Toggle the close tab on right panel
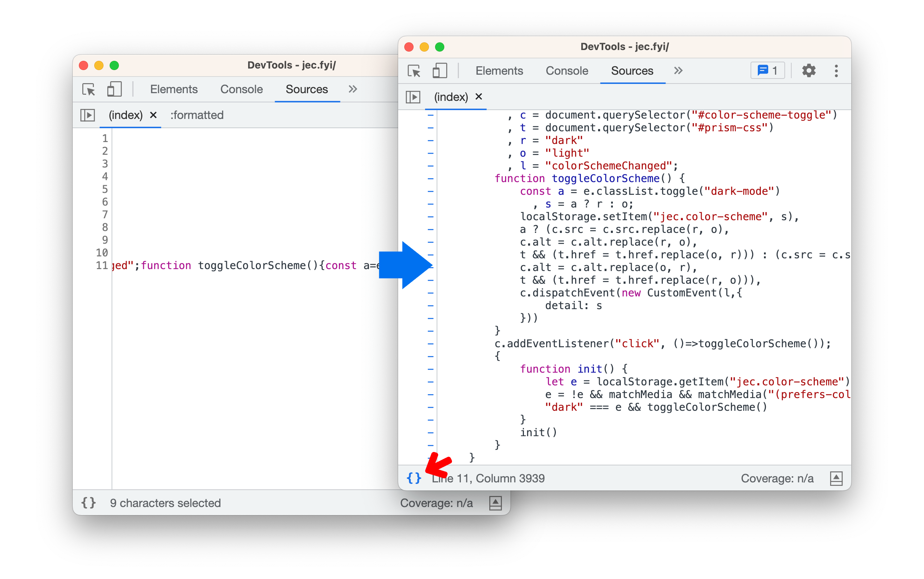The image size is (924, 579). 481,97
